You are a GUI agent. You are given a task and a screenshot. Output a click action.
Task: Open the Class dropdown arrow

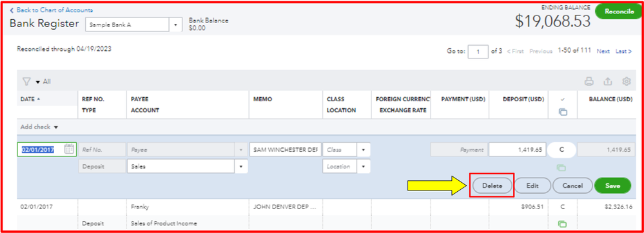364,150
